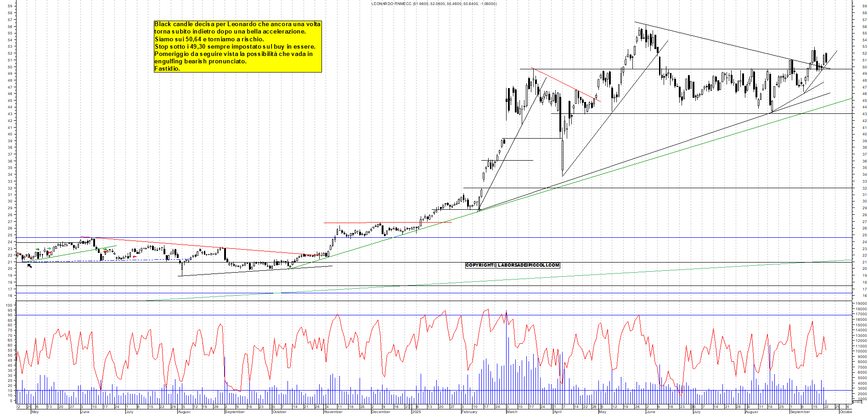
Task: Select the line 'engulfing bearish pronunciato.'
Action: [200, 61]
